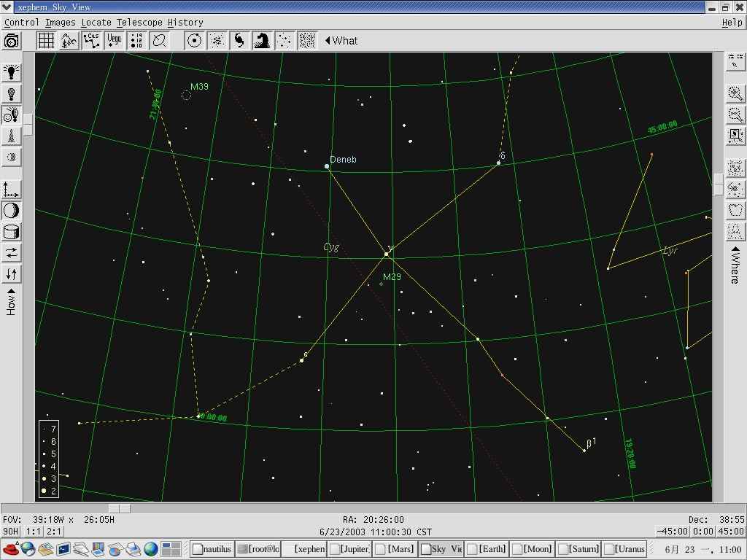Open the Sky View window menu arrow

[x=7, y=7]
